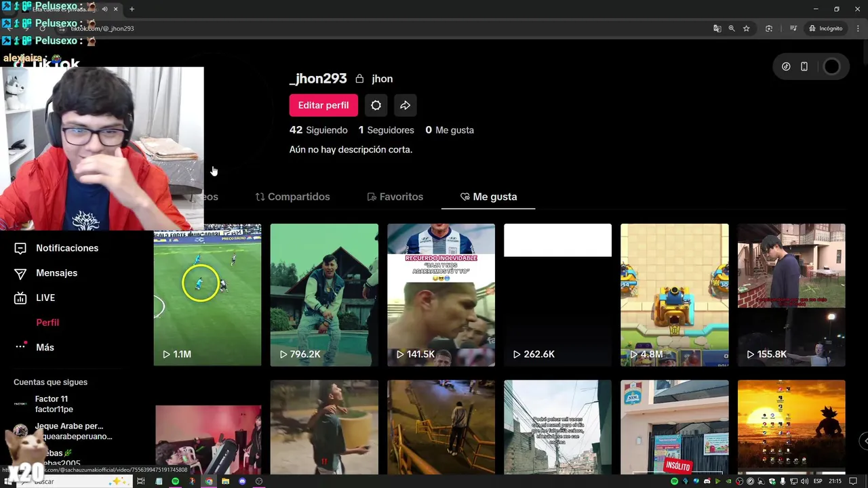
Task: Switch to the Favoritos tab
Action: tap(395, 197)
